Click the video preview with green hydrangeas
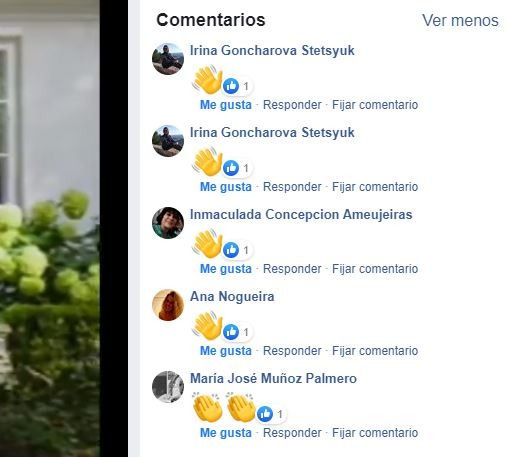 coord(49,228)
